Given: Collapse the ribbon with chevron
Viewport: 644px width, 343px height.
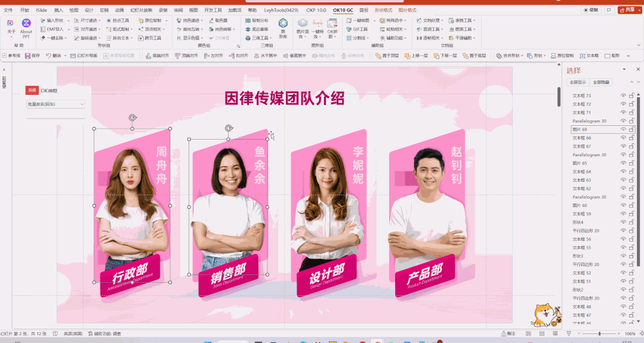Looking at the screenshot, I should pos(639,45).
